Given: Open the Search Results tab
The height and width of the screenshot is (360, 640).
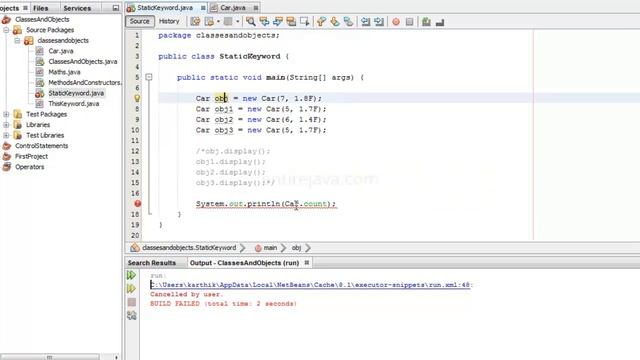Looking at the screenshot, I should point(151,263).
